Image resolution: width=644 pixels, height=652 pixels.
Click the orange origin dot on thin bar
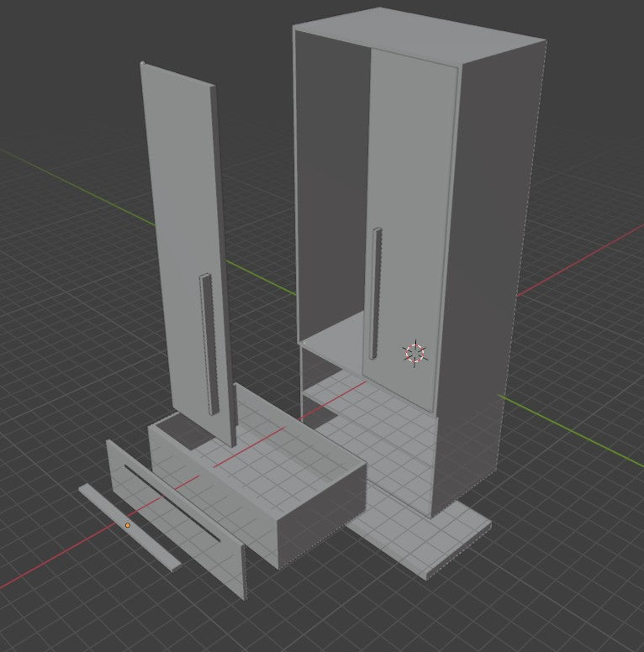tap(128, 526)
